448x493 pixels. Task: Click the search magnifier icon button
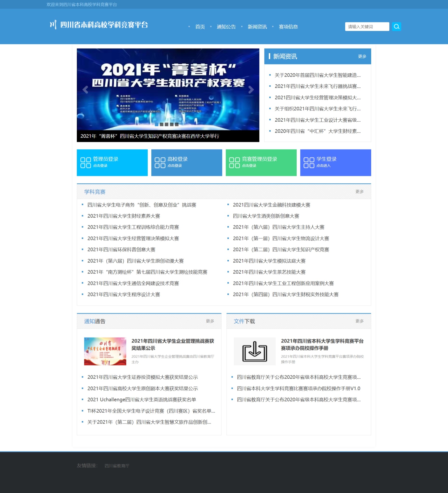pos(396,26)
